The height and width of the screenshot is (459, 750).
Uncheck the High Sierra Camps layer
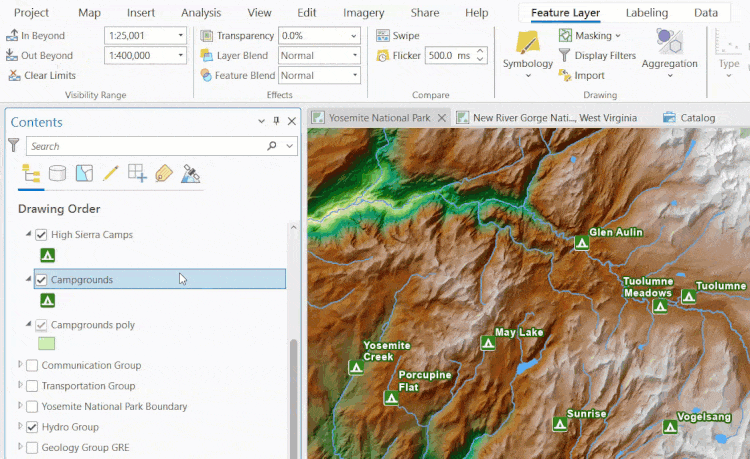coord(41,235)
